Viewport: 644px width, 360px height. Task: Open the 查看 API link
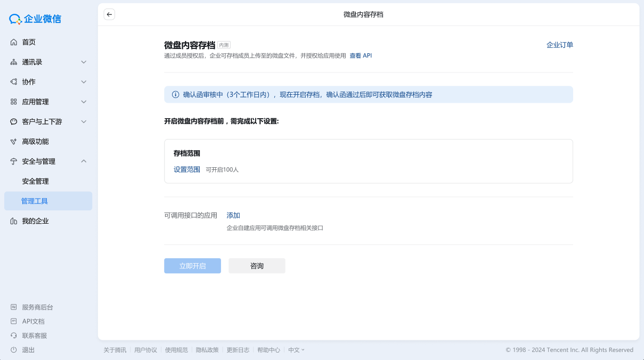pos(361,55)
